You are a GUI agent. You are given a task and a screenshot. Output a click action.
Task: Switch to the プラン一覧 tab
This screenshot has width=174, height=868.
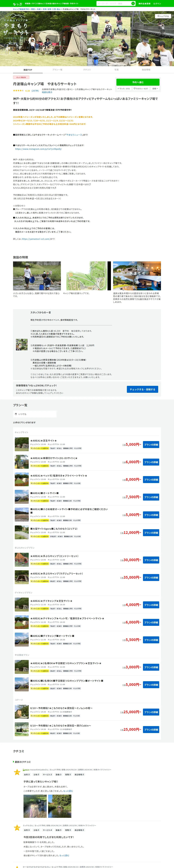point(57,70)
